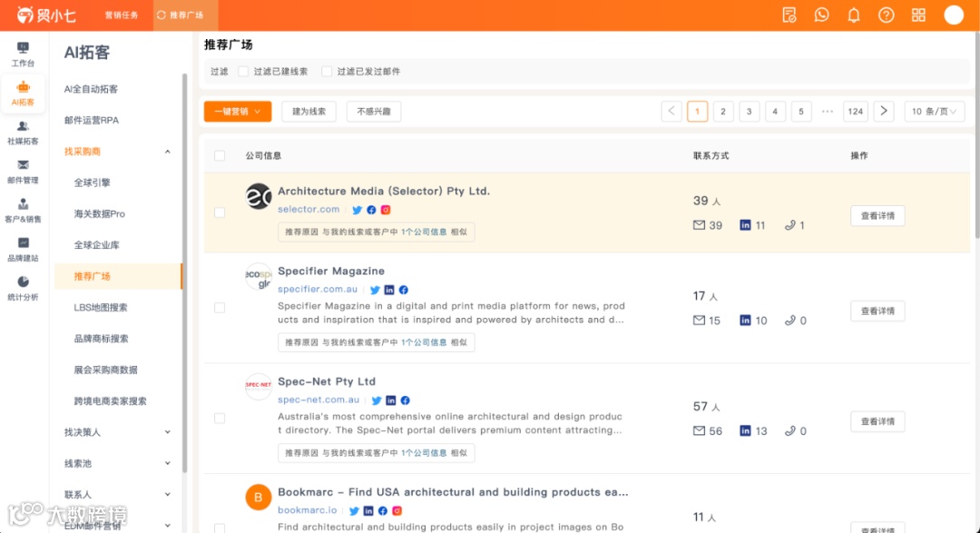This screenshot has width=980, height=533.
Task: Open 品牌商标搜索 menu item
Action: point(101,339)
